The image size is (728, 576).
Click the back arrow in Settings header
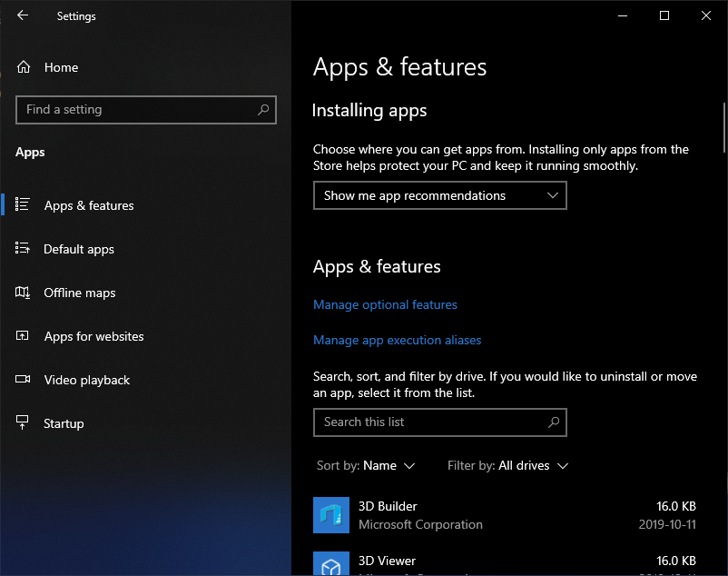tap(23, 15)
